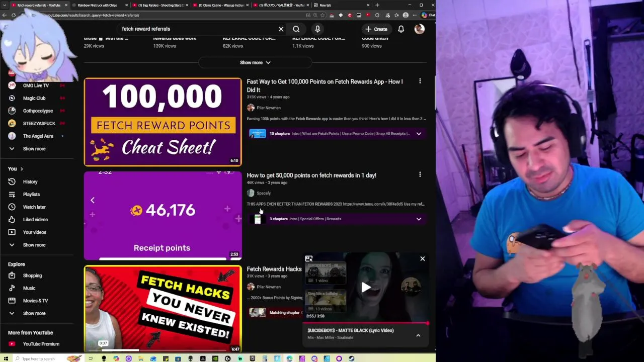Image resolution: width=644 pixels, height=362 pixels.
Task: Clear the search box with the X
Action: click(x=281, y=29)
